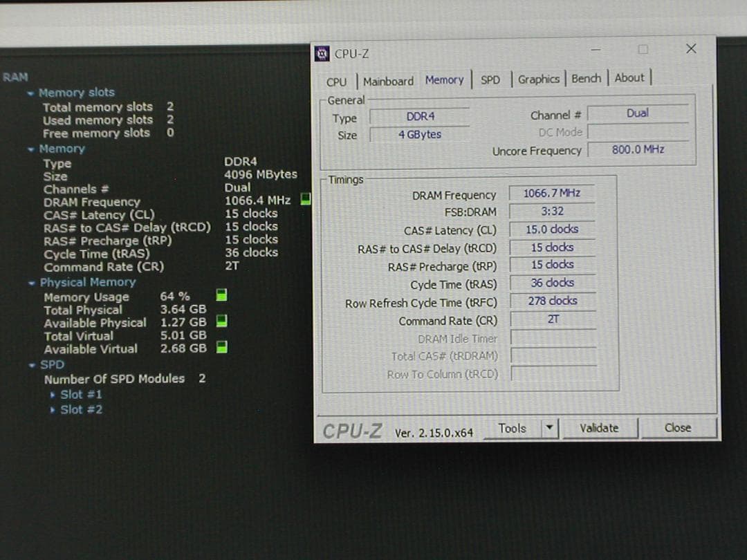747x560 pixels.
Task: Toggle the green indicator next to Available Physical
Action: [x=221, y=321]
